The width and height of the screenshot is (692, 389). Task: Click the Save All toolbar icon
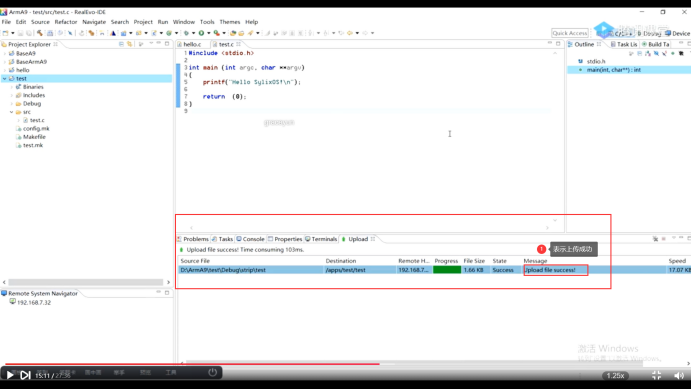coord(29,33)
